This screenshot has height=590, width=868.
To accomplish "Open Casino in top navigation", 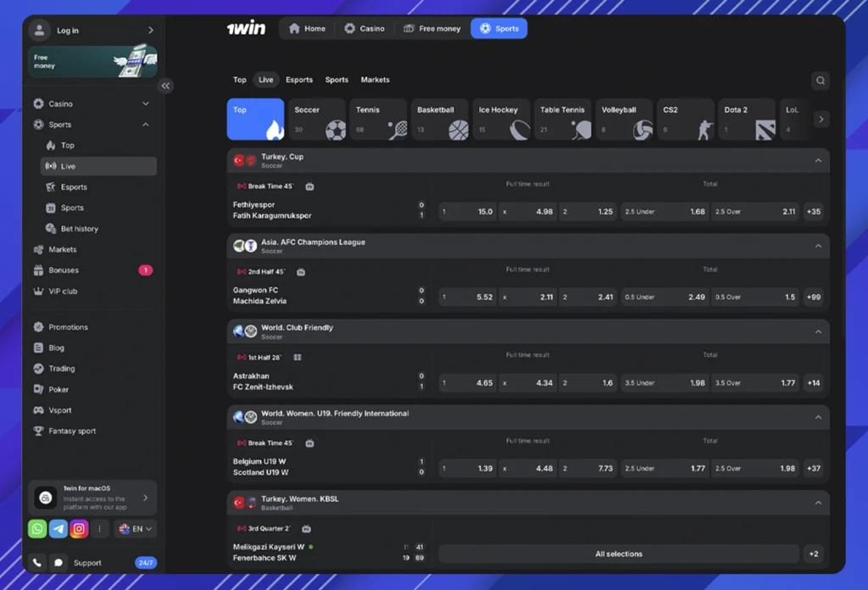I will coord(364,28).
